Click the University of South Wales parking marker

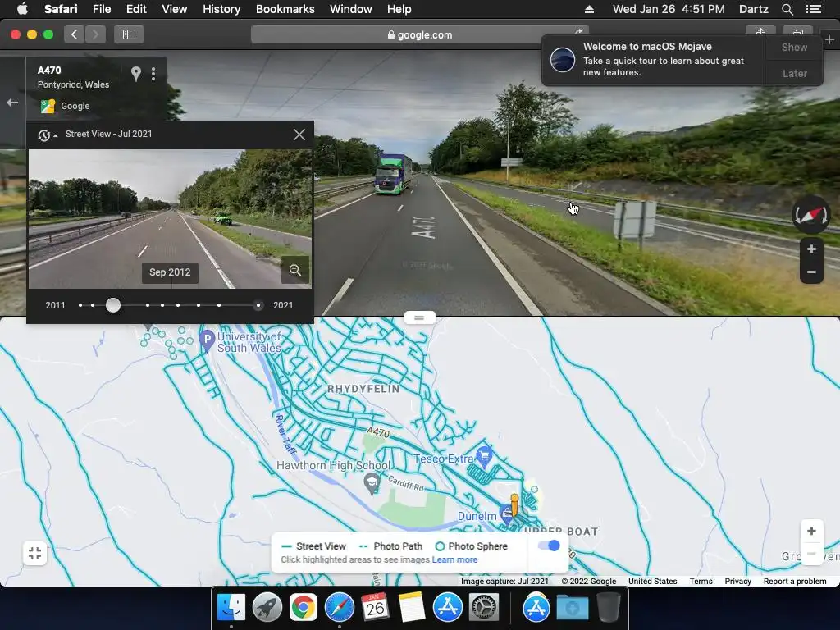pyautogui.click(x=207, y=340)
